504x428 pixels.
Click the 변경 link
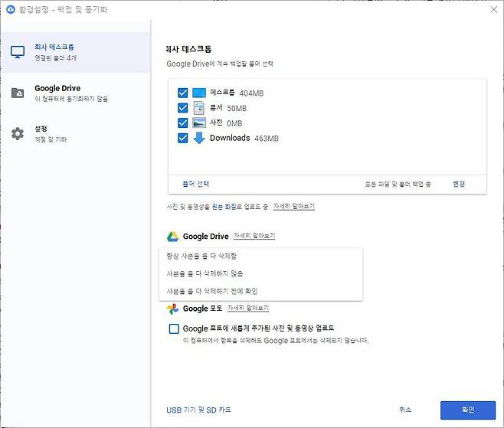point(459,184)
